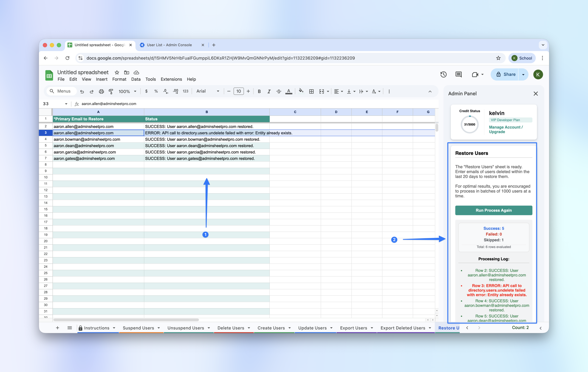The width and height of the screenshot is (588, 372).
Task: Open the Arial font dropdown
Action: tap(208, 91)
